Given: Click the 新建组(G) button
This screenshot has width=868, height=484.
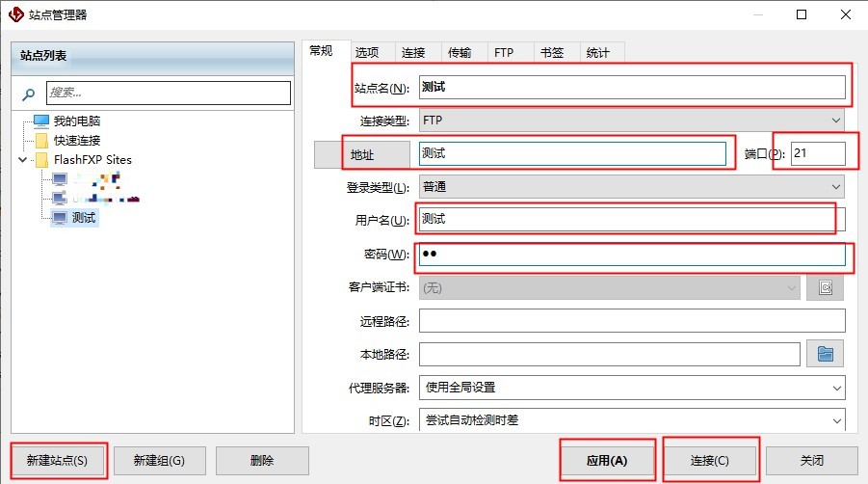Looking at the screenshot, I should click(x=159, y=461).
